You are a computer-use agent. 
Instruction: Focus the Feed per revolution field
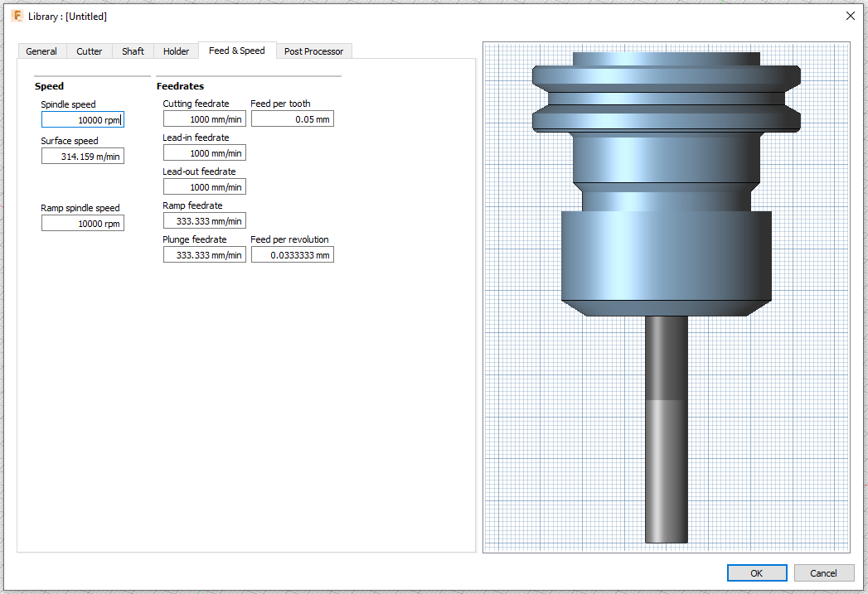[x=293, y=255]
